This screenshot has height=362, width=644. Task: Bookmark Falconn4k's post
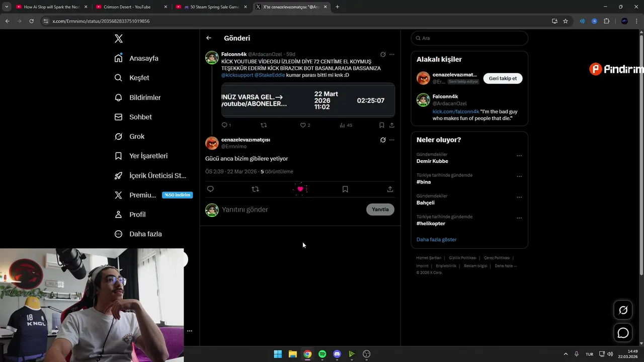point(382,125)
